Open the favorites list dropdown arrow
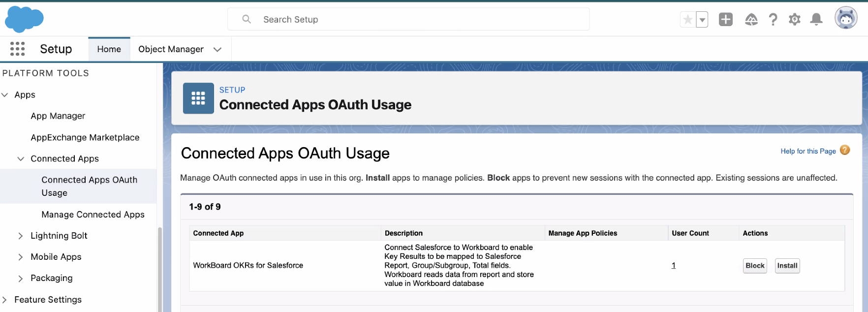This screenshot has height=312, width=868. coord(702,20)
